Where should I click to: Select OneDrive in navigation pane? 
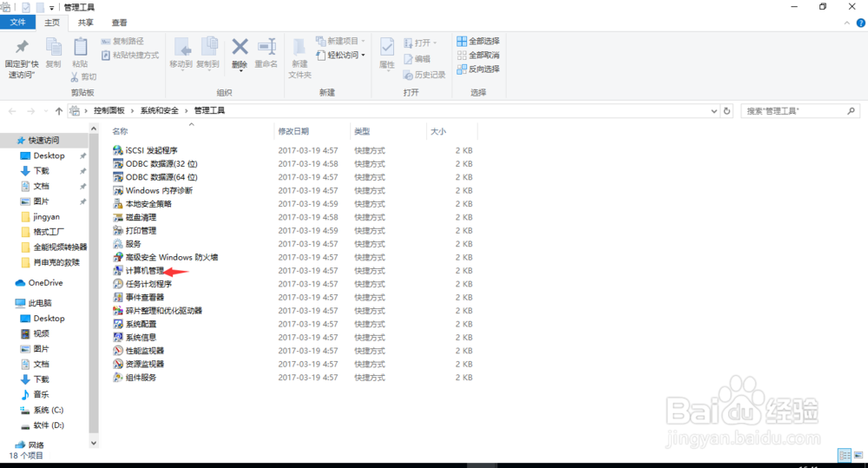click(x=39, y=282)
